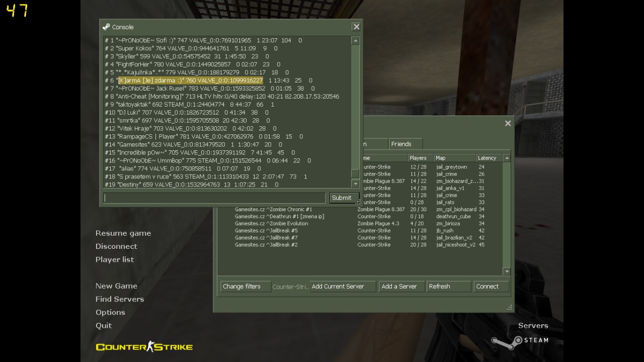Click console scrollbar up arrow

coord(355,41)
